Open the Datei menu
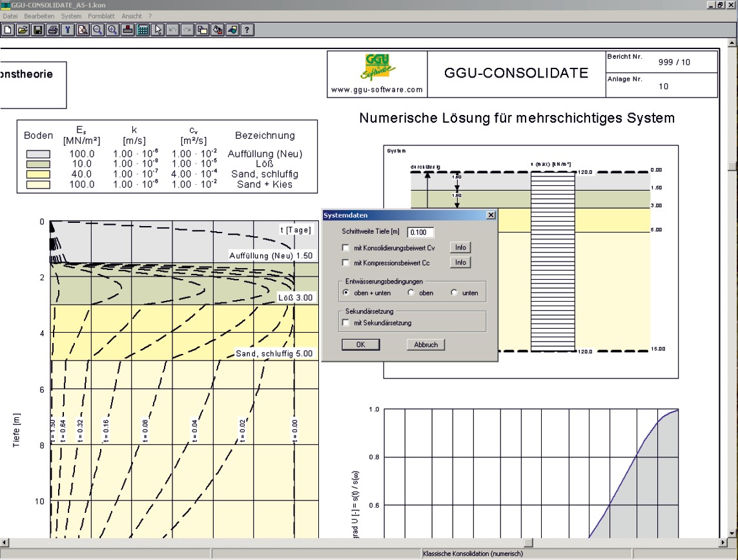 click(10, 16)
